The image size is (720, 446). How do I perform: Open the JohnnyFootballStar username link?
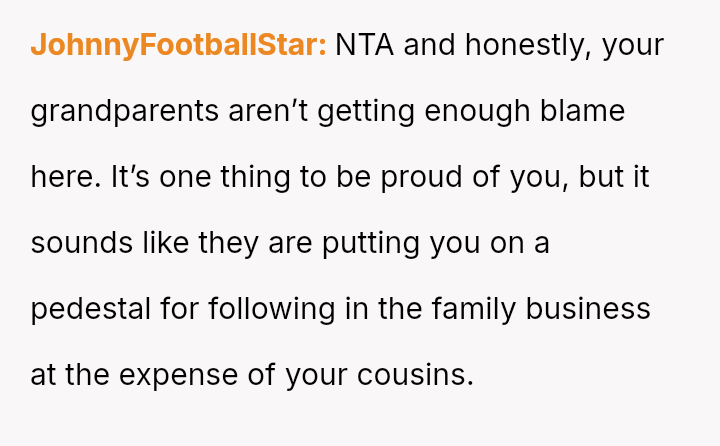(x=178, y=46)
